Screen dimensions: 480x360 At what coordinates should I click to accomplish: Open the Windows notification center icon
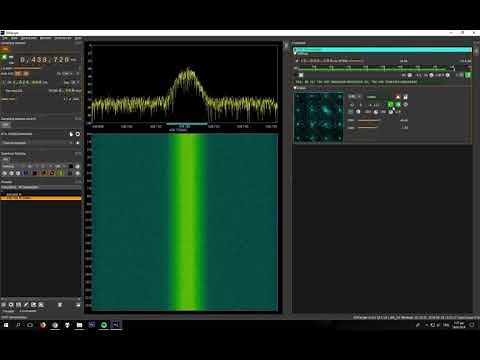(x=472, y=325)
